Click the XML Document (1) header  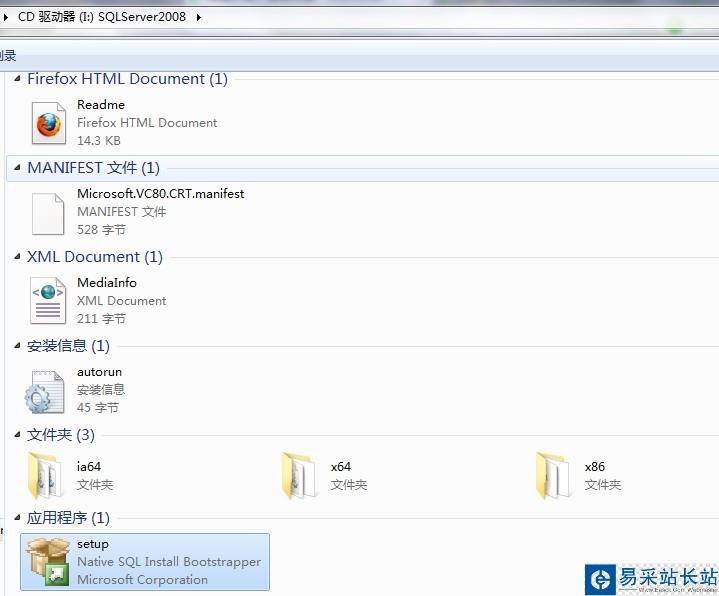tap(95, 256)
